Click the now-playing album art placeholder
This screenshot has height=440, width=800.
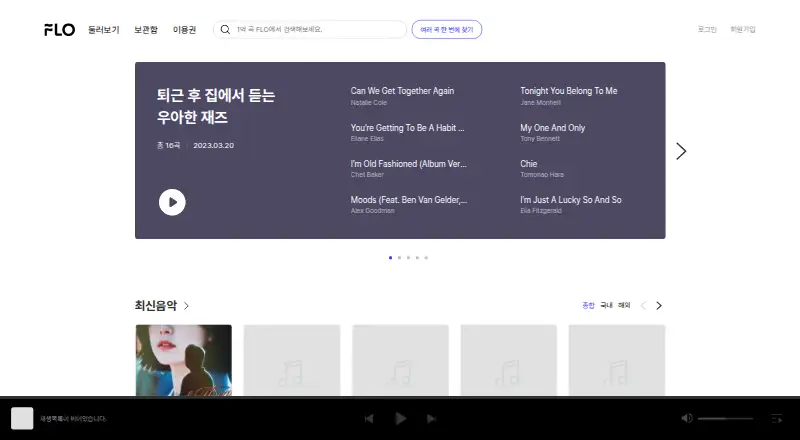(22, 419)
